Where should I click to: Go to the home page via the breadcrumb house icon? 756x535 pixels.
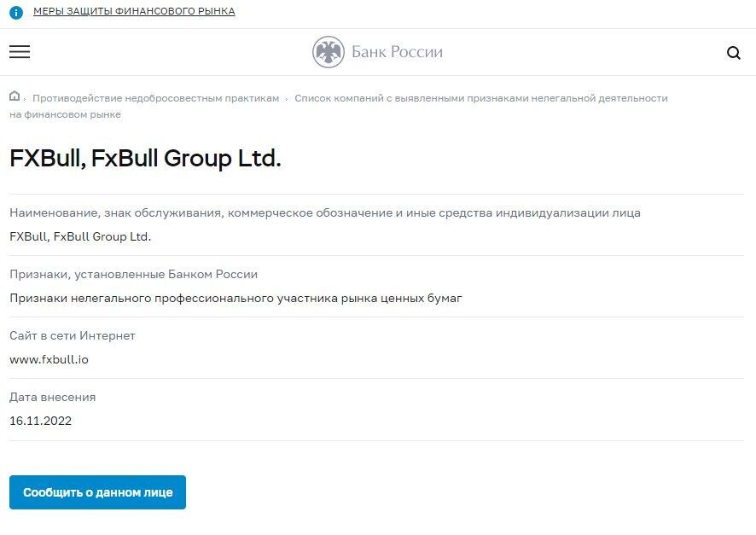pyautogui.click(x=15, y=96)
